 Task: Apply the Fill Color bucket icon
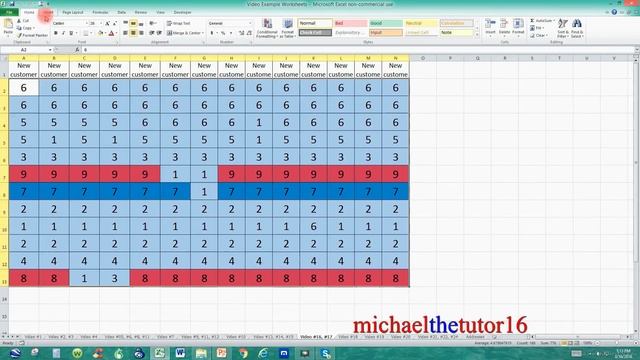click(x=100, y=33)
